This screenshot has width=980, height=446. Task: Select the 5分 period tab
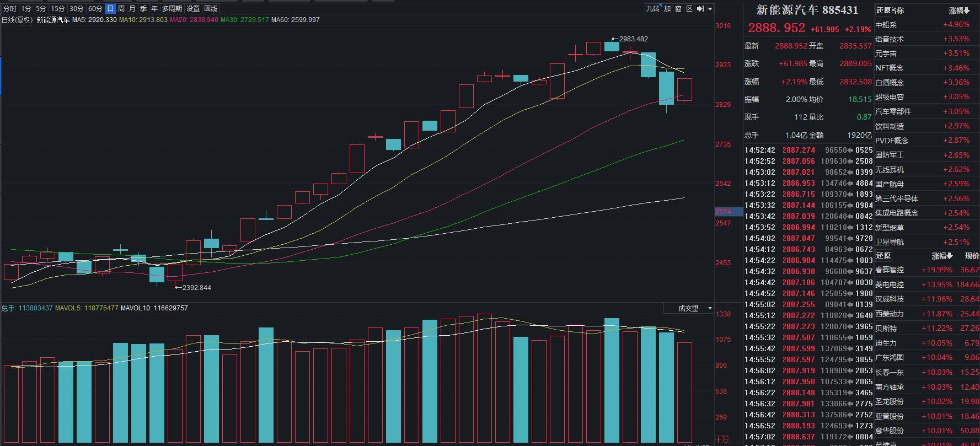click(41, 9)
